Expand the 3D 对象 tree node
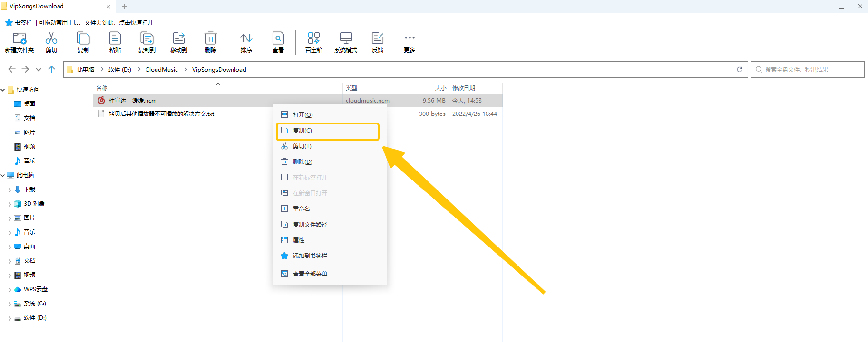868x342 pixels. pos(10,204)
